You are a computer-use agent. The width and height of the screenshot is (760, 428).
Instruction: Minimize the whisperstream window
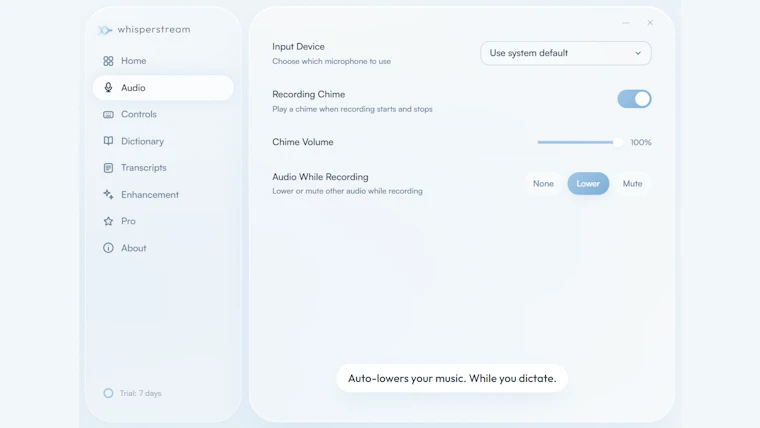click(x=626, y=23)
